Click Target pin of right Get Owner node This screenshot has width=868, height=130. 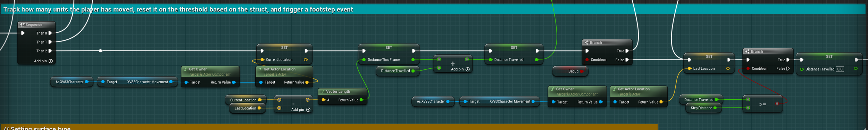click(x=553, y=102)
